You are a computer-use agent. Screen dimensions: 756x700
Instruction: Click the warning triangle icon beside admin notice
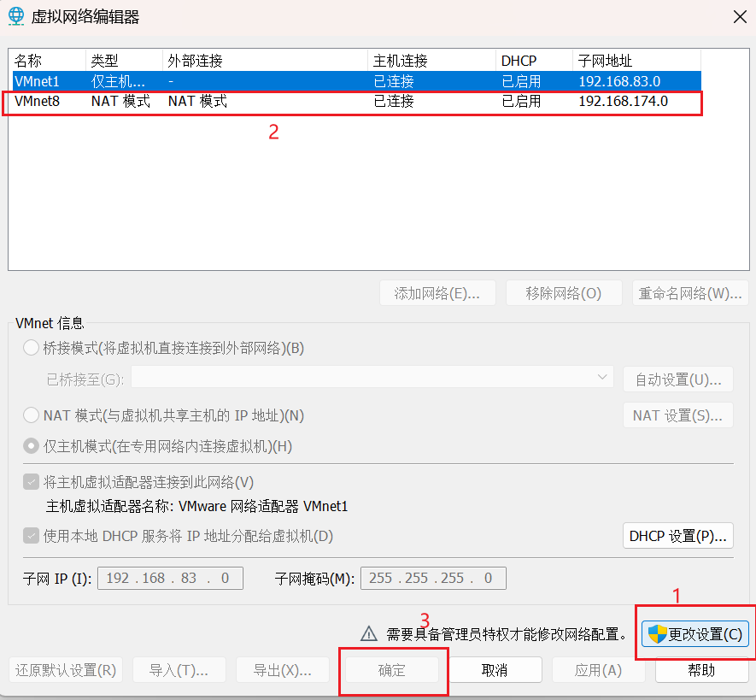369,633
